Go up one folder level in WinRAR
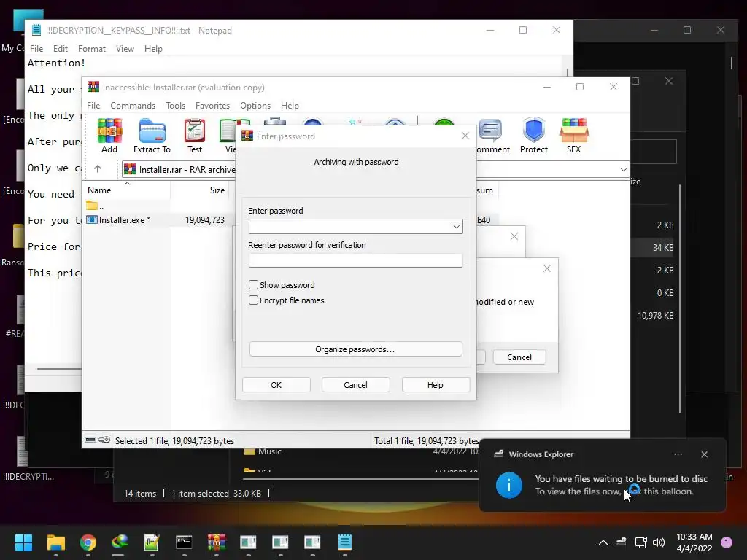 tap(98, 169)
